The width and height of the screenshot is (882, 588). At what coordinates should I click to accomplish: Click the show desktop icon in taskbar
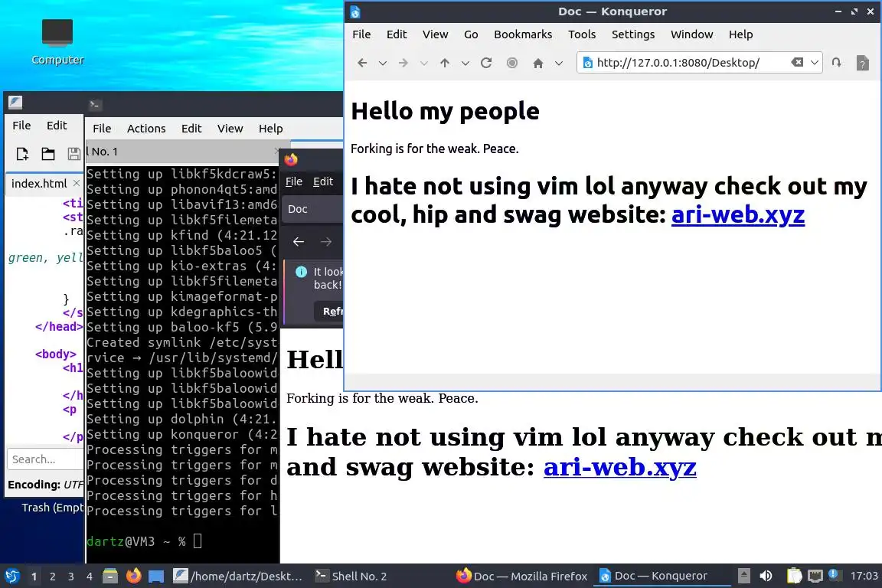point(156,577)
